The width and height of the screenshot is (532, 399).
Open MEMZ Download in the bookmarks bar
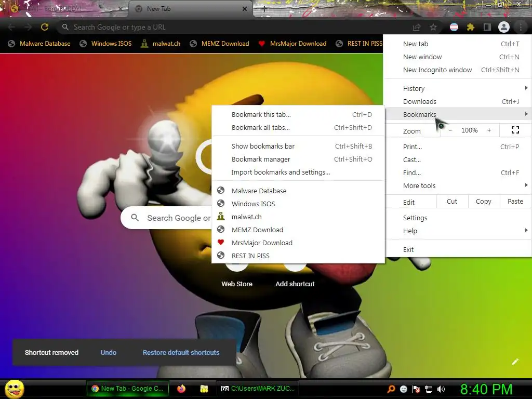click(x=220, y=44)
